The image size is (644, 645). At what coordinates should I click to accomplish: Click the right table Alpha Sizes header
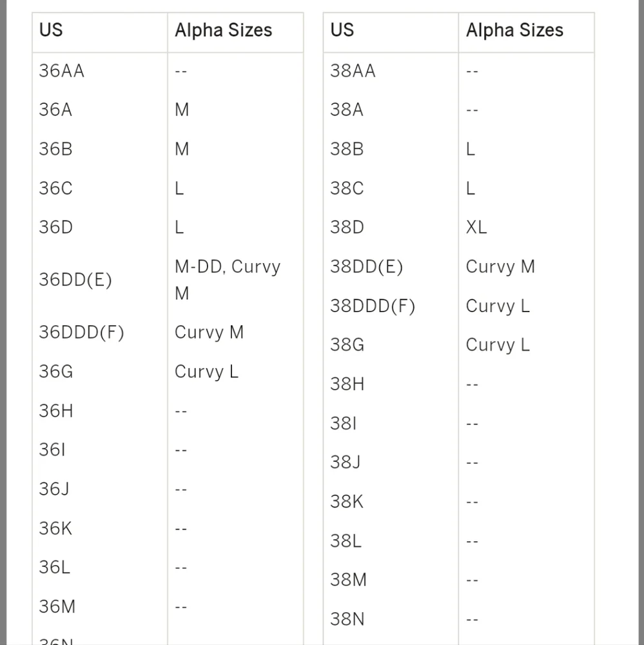tap(514, 30)
